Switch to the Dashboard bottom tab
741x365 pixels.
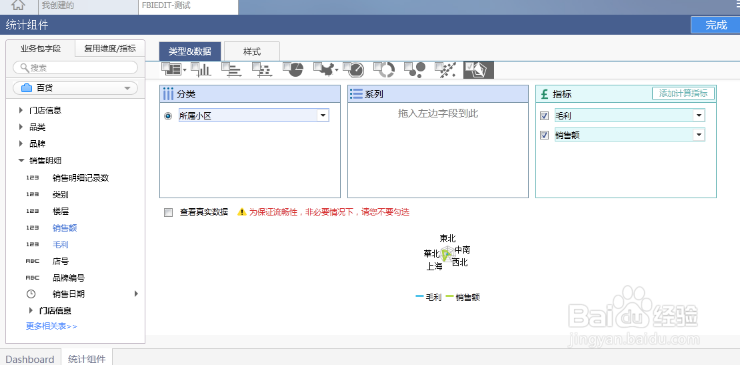click(30, 358)
